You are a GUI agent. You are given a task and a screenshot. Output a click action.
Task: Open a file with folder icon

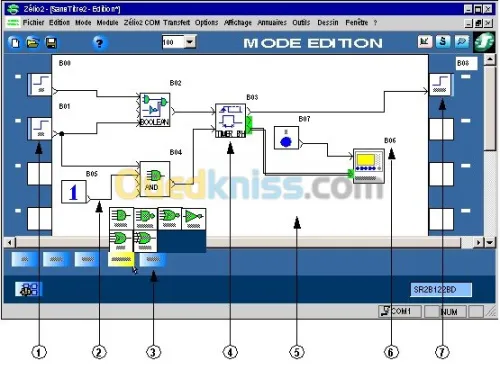(33, 43)
